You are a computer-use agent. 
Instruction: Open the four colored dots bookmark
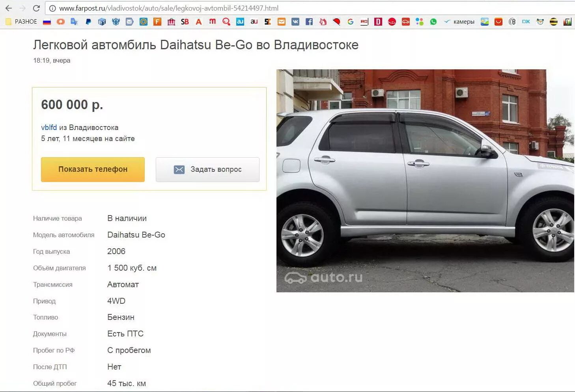pyautogui.click(x=420, y=22)
